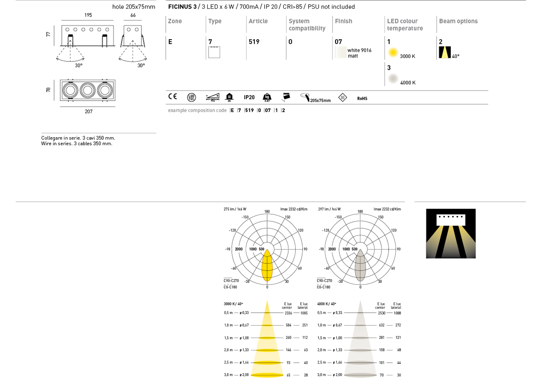Click the Article column header
The height and width of the screenshot is (392, 542).
click(258, 21)
